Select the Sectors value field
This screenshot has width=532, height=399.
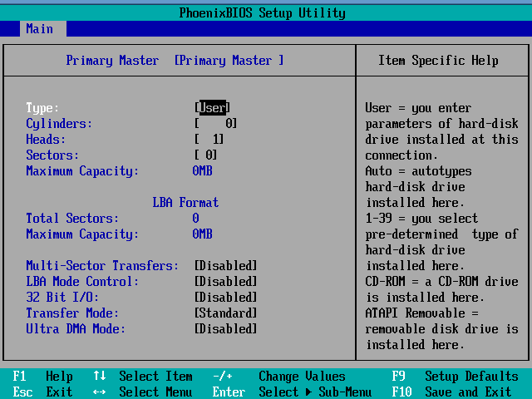pyautogui.click(x=205, y=155)
